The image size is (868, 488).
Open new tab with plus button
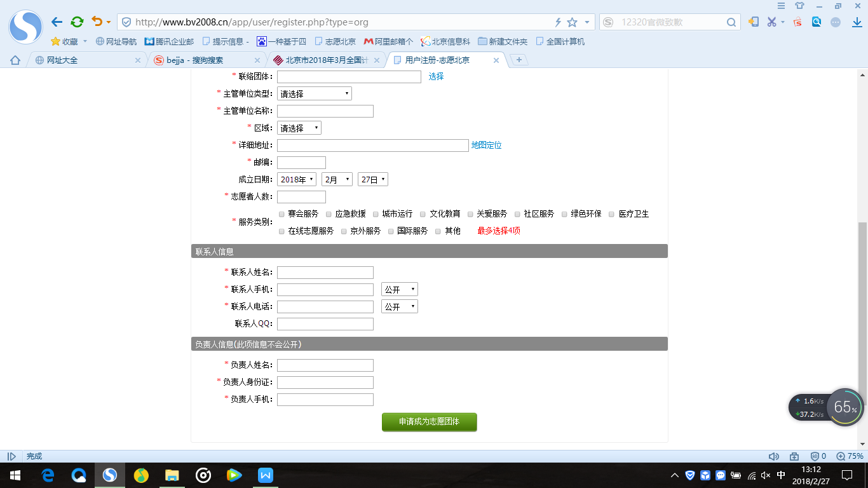[519, 60]
